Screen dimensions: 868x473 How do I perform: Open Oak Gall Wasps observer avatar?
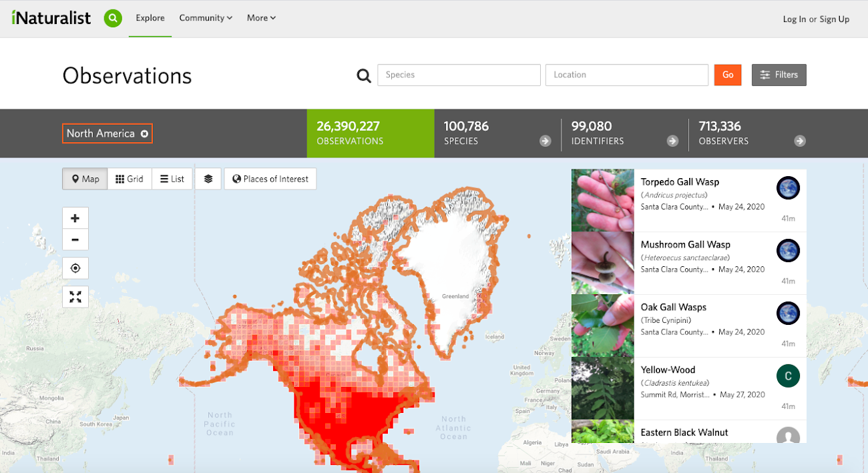pos(789,314)
